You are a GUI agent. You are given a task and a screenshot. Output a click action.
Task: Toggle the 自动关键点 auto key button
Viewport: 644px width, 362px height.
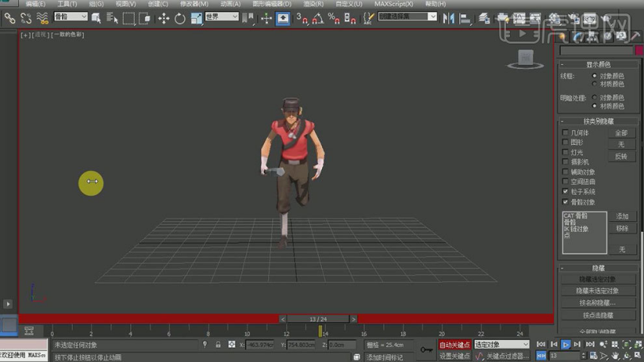[454, 345]
